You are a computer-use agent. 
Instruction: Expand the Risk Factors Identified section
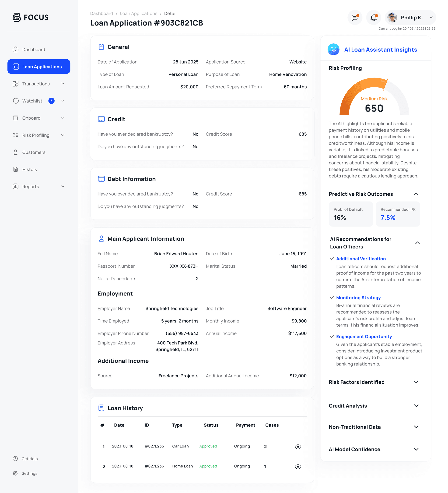(x=416, y=382)
